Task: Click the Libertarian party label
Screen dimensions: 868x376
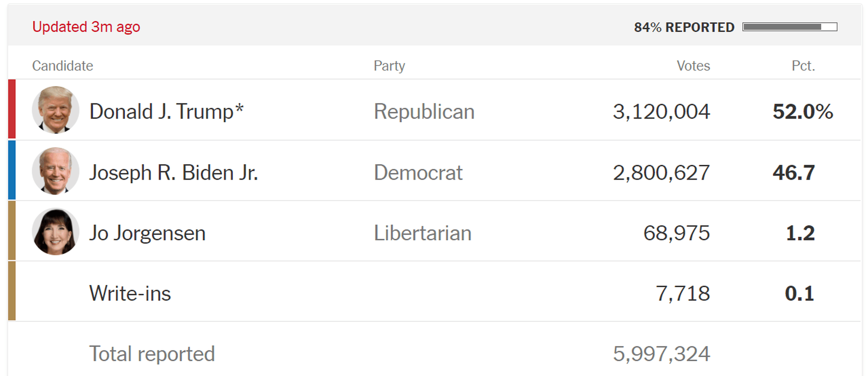Action: coord(422,233)
